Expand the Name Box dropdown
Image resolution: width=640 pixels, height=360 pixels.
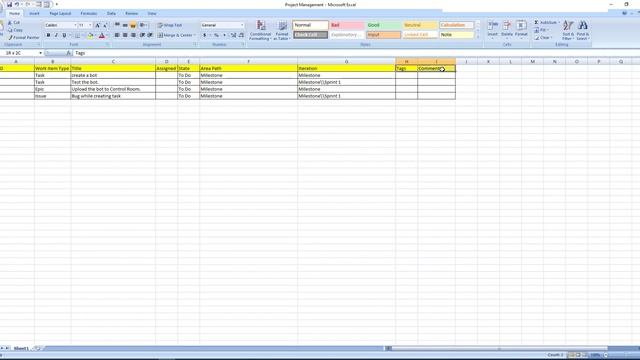[x=40, y=53]
